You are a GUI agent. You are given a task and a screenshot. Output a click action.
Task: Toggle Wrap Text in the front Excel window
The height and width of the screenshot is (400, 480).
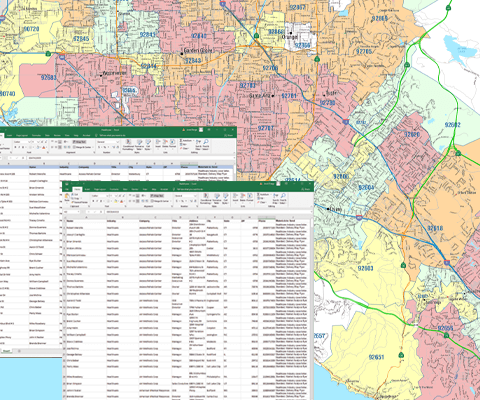[x=157, y=196]
